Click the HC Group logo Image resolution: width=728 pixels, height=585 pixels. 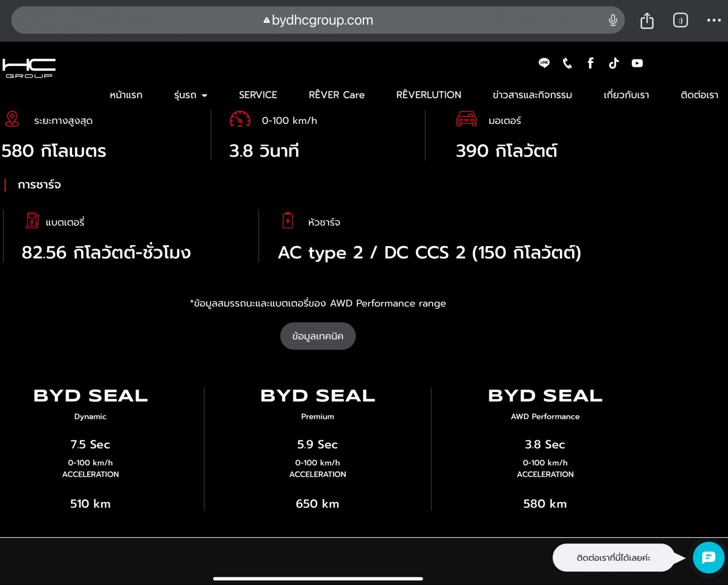coord(29,68)
